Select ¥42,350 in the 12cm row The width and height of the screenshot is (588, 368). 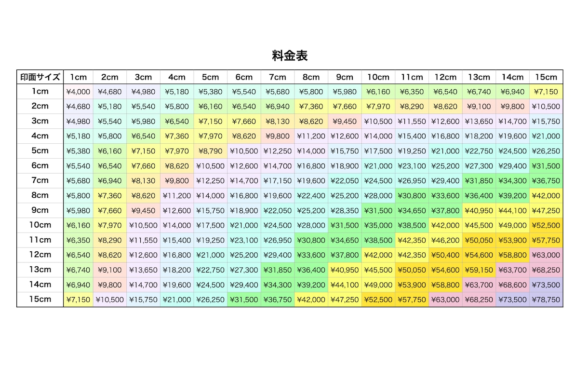pyautogui.click(x=412, y=255)
